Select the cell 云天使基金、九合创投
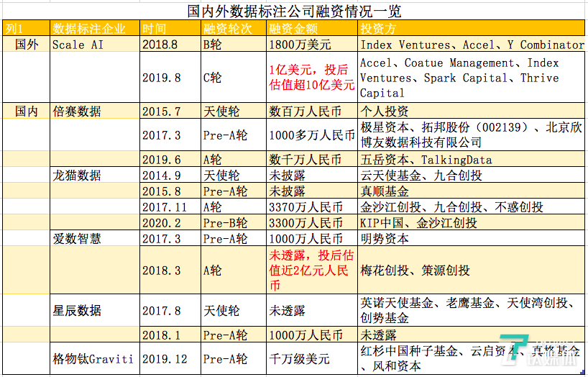Viewport: 588px width, 377px height. click(x=472, y=175)
